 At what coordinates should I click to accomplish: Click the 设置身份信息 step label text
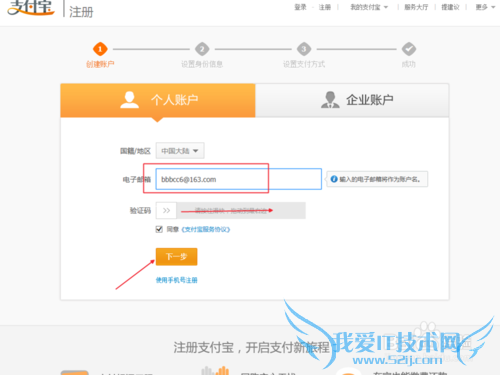tap(202, 64)
